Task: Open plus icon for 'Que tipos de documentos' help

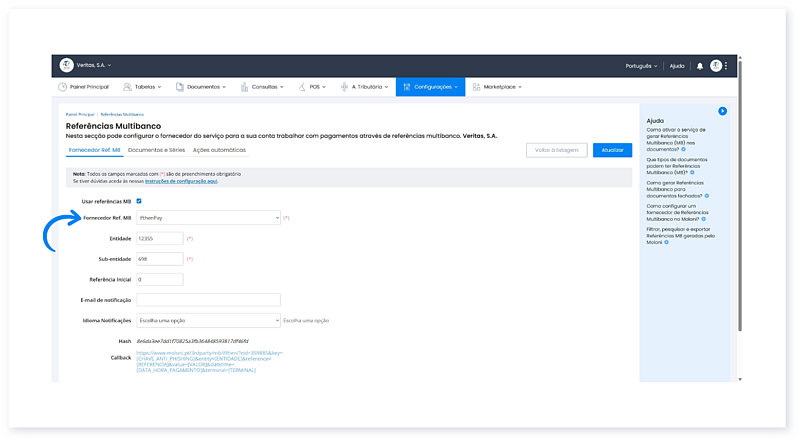Action: tap(692, 173)
